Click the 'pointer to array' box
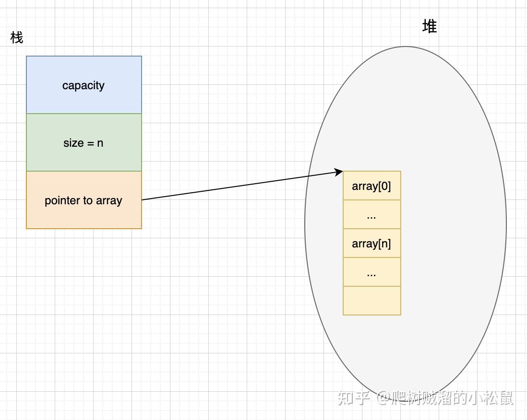Screen dimensions: 527x420 (84, 200)
